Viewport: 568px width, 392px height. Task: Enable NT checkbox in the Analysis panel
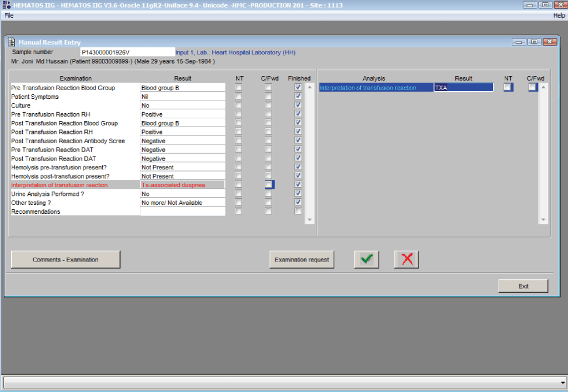coord(507,87)
